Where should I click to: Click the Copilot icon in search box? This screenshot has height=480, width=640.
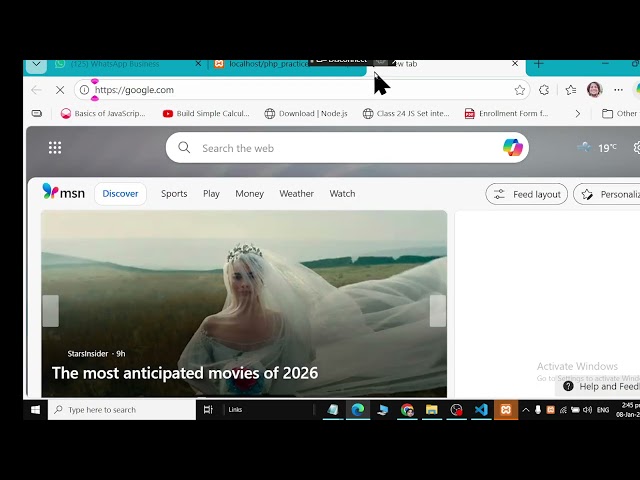[512, 148]
